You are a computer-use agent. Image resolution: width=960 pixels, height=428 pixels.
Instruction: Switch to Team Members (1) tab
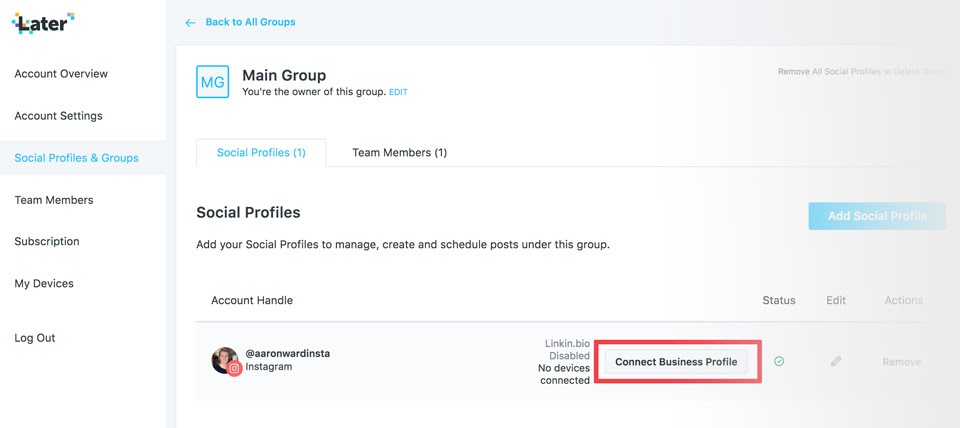[x=400, y=153]
